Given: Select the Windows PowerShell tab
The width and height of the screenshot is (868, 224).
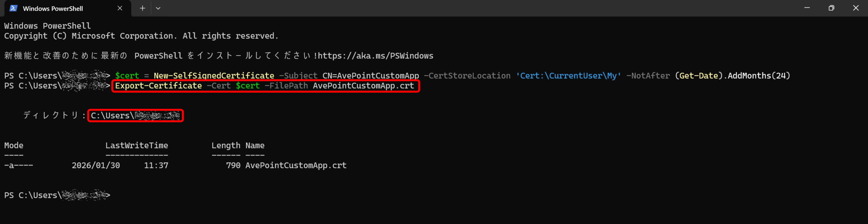Looking at the screenshot, I should pyautogui.click(x=53, y=8).
